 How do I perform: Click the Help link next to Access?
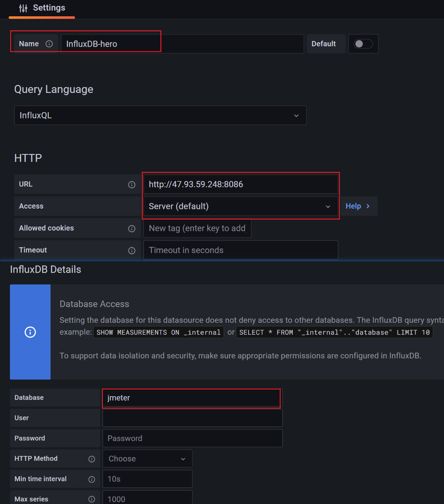358,206
